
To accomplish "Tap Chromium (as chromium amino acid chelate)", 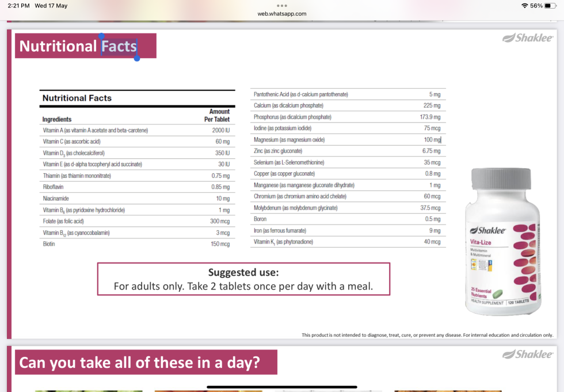I will click(300, 196).
